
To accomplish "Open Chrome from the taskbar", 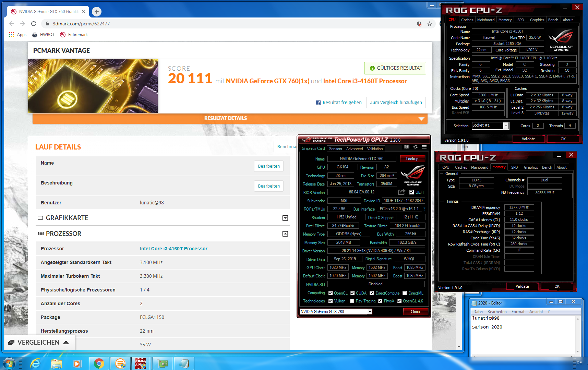I will click(x=99, y=363).
